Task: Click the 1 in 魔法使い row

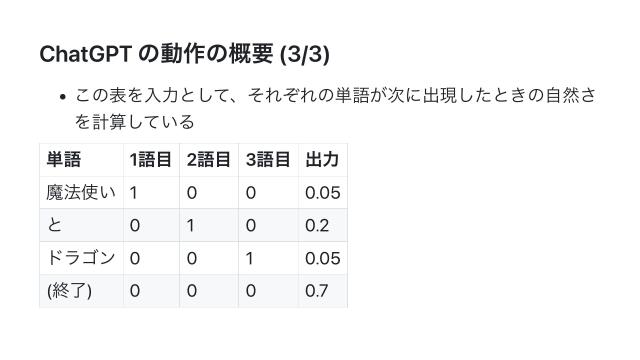Action: point(151,193)
